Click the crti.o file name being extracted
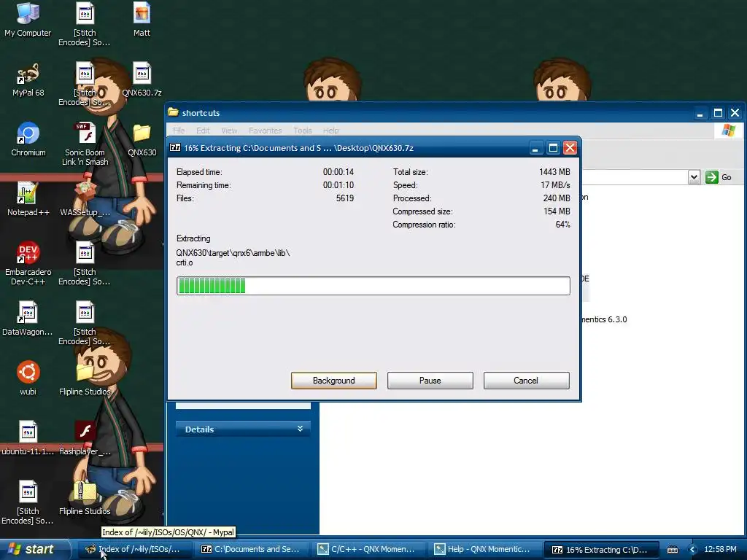Image resolution: width=747 pixels, height=560 pixels. coord(185,262)
